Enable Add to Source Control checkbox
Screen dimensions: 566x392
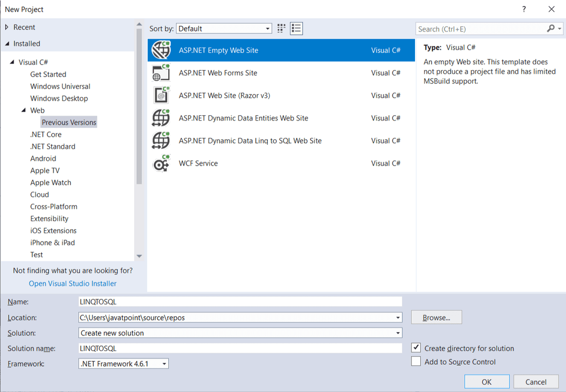(416, 362)
